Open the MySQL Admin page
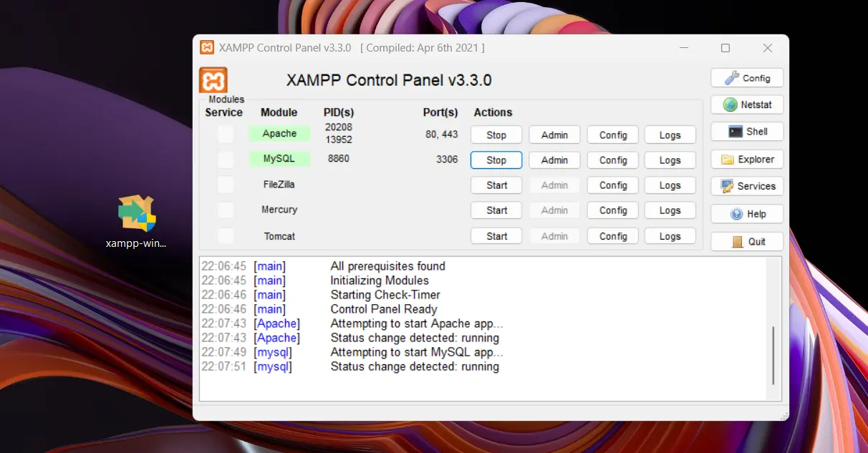This screenshot has width=868, height=453. (x=554, y=160)
